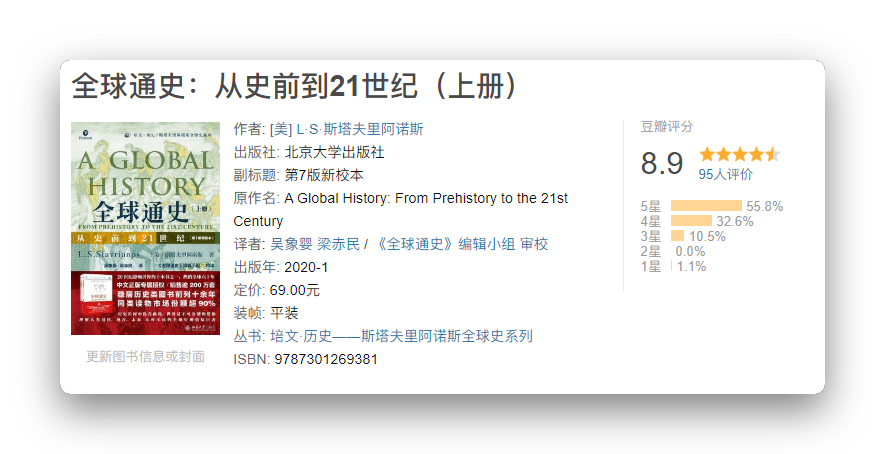Screen dimensions: 885x454
Task: Click ISBN number 9787301269381
Action: [326, 360]
